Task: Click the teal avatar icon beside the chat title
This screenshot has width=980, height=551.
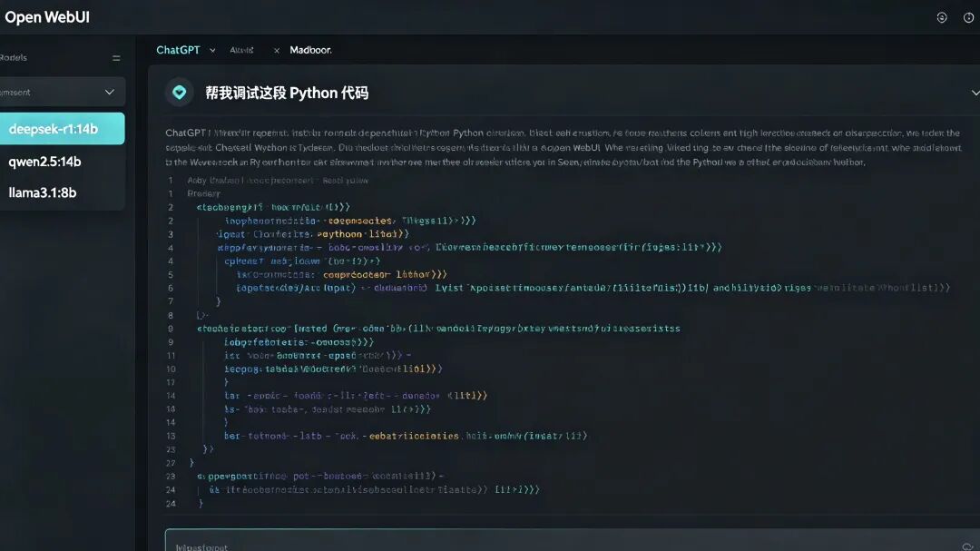Action: (x=180, y=93)
